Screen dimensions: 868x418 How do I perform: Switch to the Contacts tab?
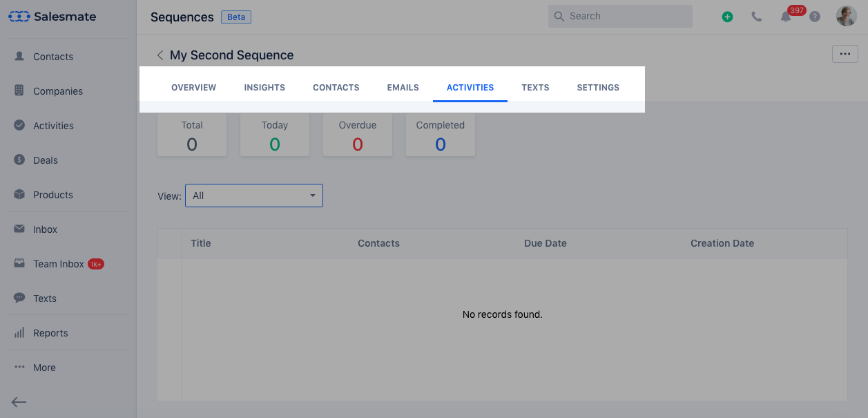(x=336, y=88)
